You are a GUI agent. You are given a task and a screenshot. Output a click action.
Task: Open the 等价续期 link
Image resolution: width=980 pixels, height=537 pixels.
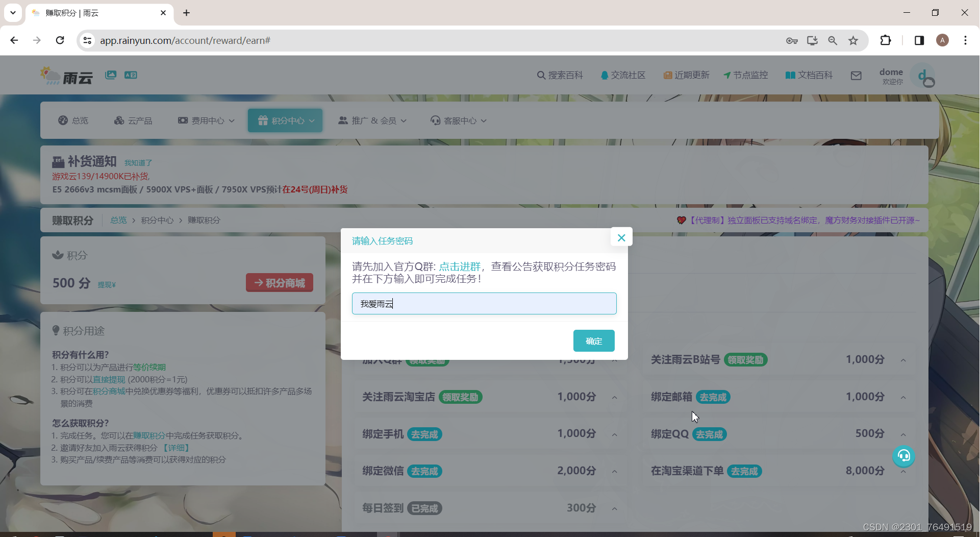pyautogui.click(x=149, y=367)
